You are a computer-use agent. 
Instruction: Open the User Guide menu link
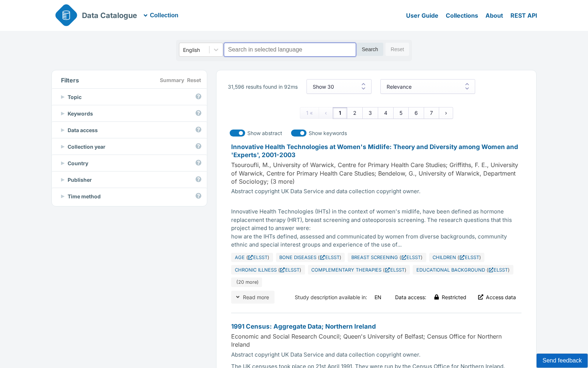tap(422, 15)
